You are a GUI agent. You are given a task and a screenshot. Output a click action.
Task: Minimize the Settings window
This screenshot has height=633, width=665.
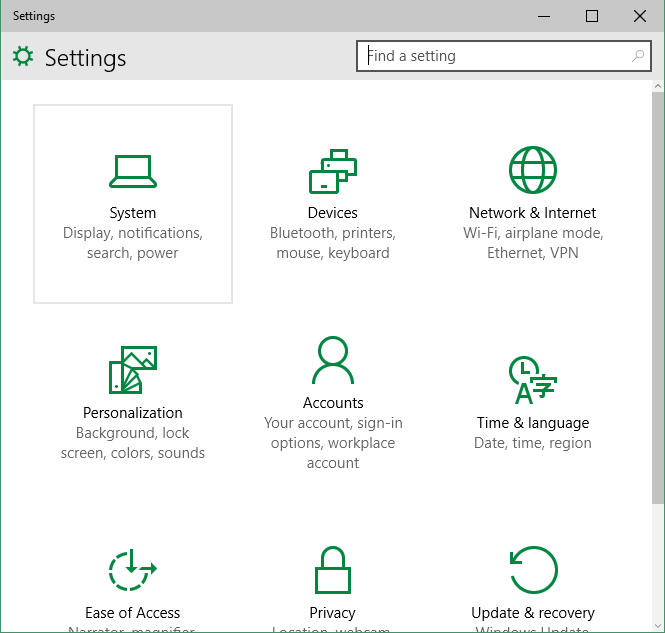(x=545, y=16)
